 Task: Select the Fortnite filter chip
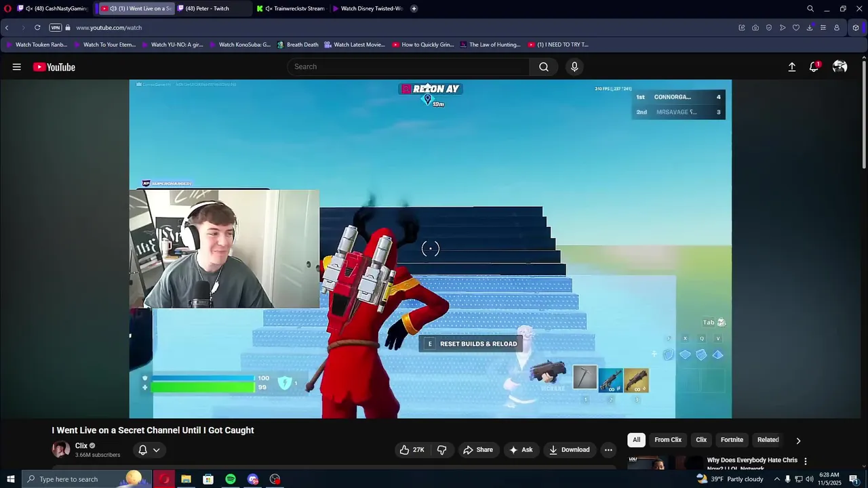coord(732,440)
